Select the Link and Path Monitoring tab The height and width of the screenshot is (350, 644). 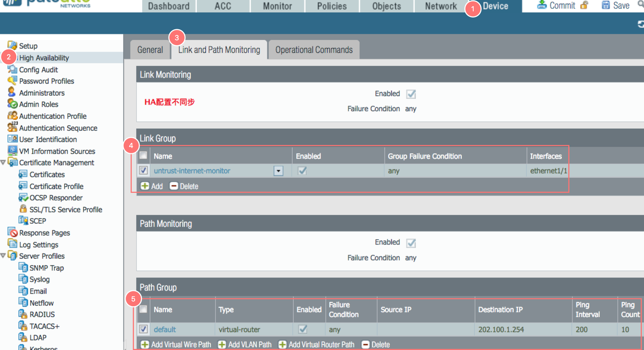(x=219, y=50)
